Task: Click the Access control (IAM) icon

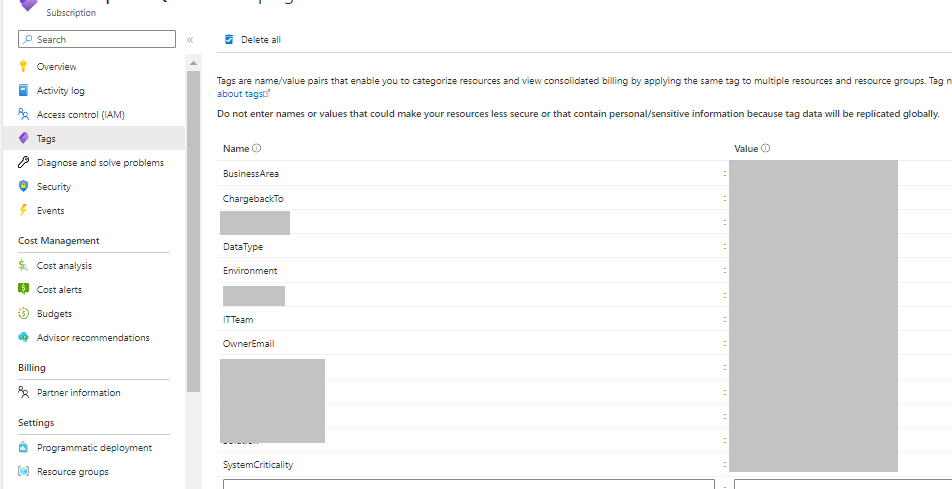Action: pyautogui.click(x=24, y=115)
